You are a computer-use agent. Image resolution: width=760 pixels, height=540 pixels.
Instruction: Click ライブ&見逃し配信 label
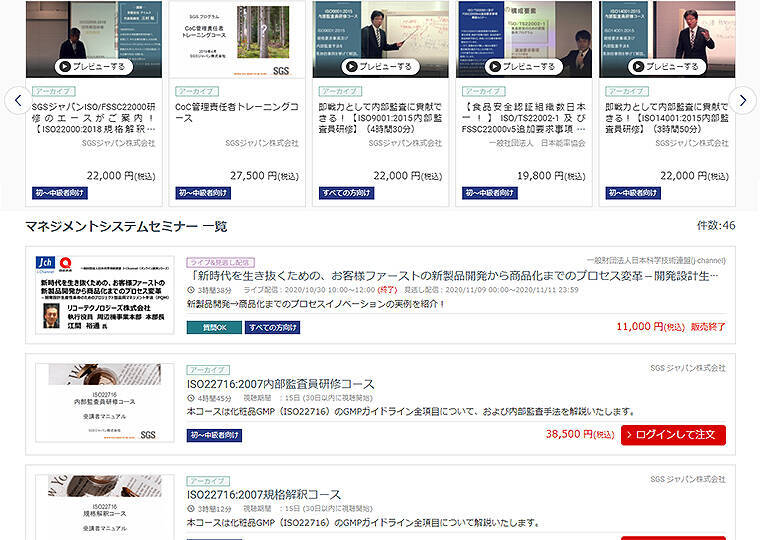(221, 262)
